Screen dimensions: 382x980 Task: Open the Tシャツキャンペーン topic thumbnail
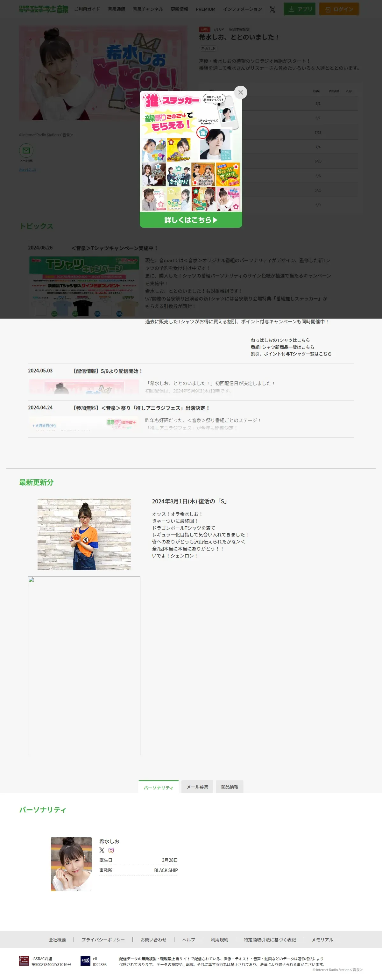pyautogui.click(x=84, y=286)
